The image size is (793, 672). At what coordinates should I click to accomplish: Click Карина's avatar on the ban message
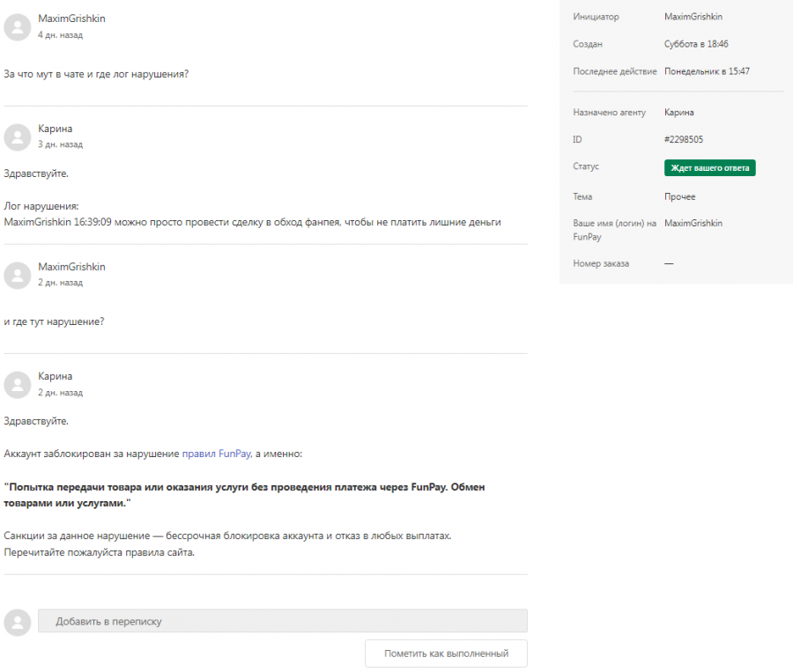(x=18, y=385)
